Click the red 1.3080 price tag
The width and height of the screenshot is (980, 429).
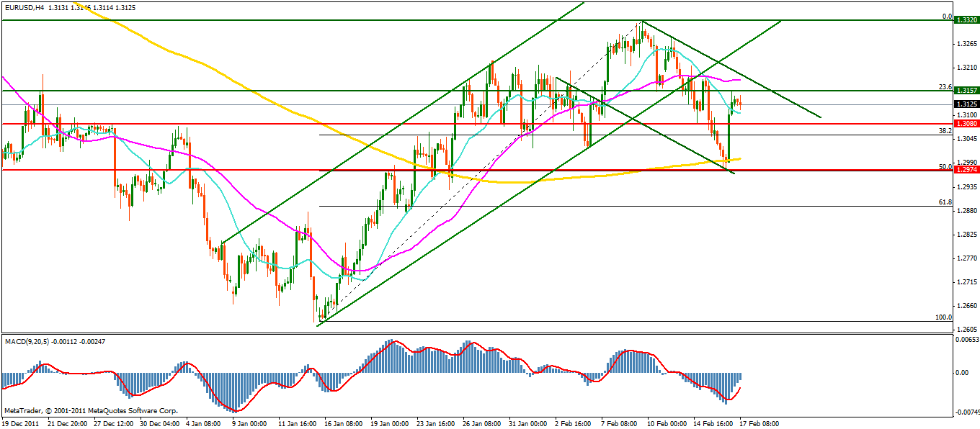pyautogui.click(x=966, y=124)
